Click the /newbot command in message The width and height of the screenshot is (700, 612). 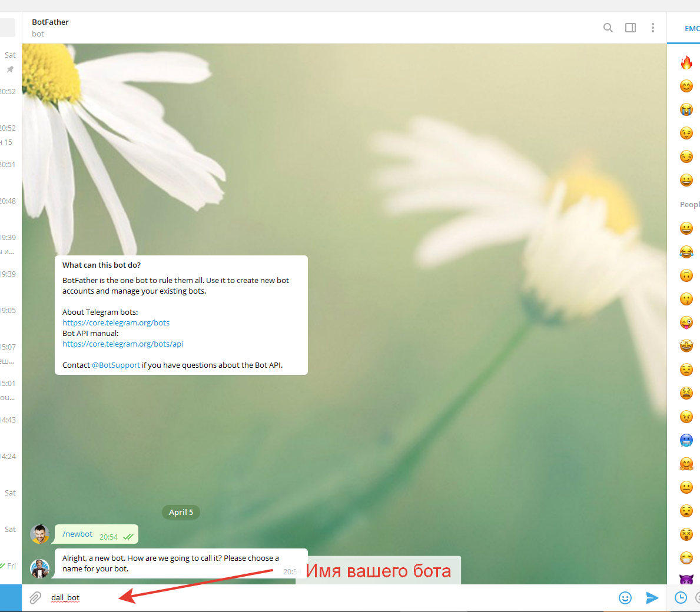coord(78,534)
